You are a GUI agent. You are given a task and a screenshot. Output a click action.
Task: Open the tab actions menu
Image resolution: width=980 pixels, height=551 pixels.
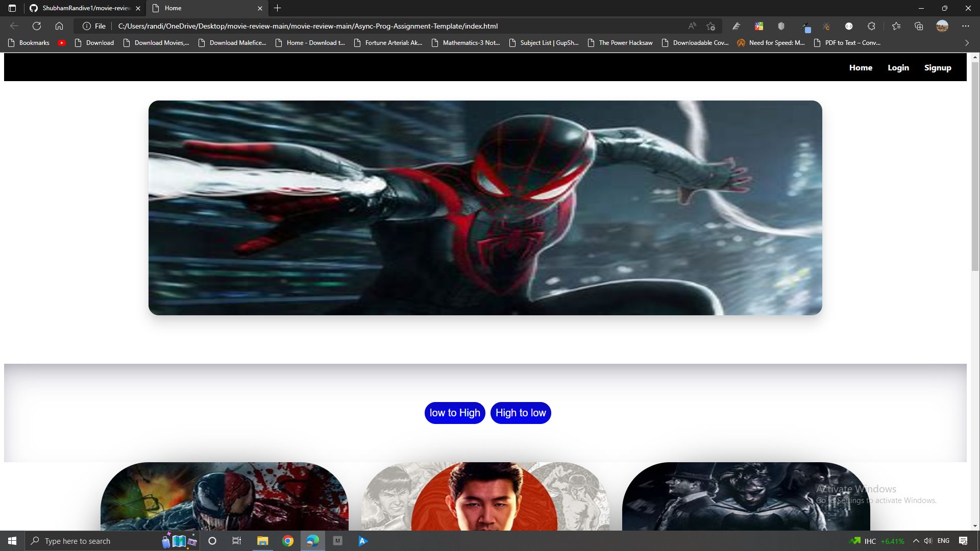[x=12, y=8]
